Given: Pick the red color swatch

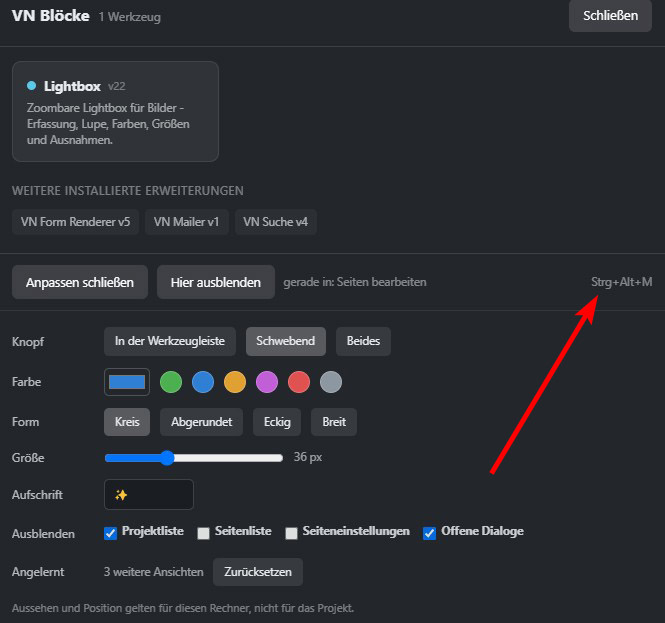Looking at the screenshot, I should [x=299, y=382].
